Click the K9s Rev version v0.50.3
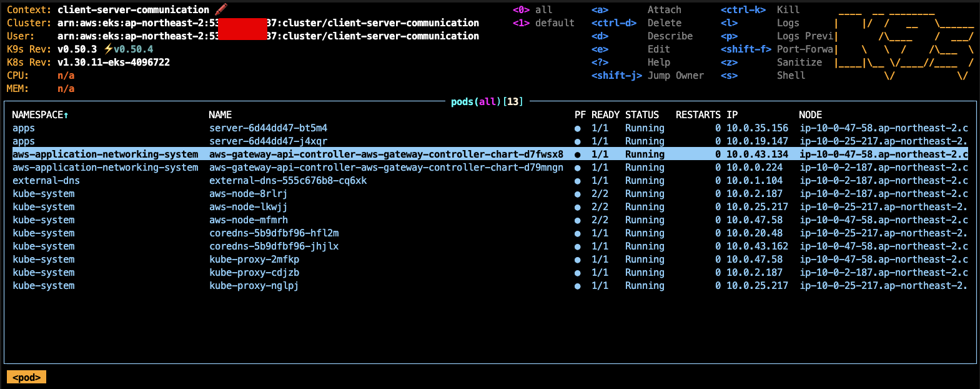Image resolution: width=980 pixels, height=389 pixels. tap(77, 49)
